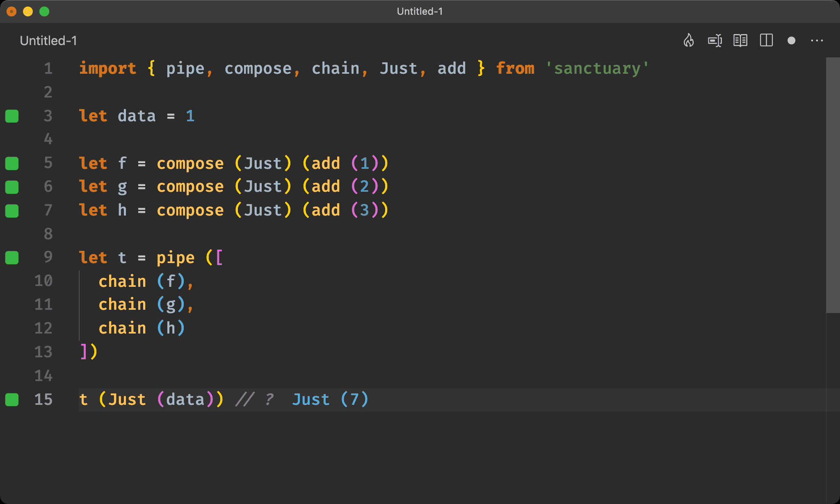Click the 'sanctuary' string on line 1
Screen dimensions: 840x504
(597, 68)
